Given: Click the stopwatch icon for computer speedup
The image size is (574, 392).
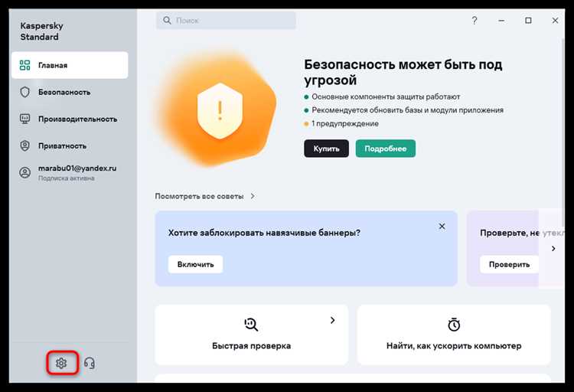Looking at the screenshot, I should 454,324.
